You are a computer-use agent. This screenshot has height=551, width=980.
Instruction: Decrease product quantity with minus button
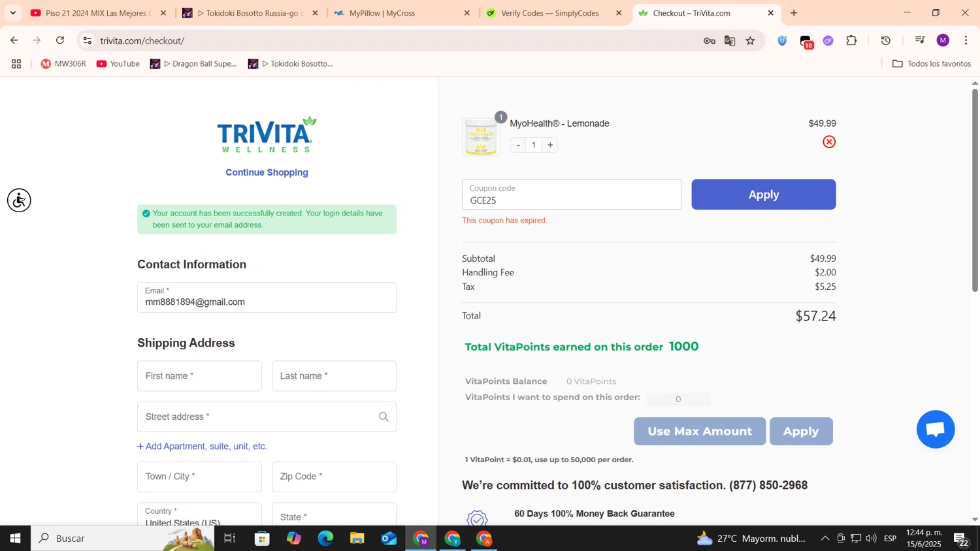518,145
